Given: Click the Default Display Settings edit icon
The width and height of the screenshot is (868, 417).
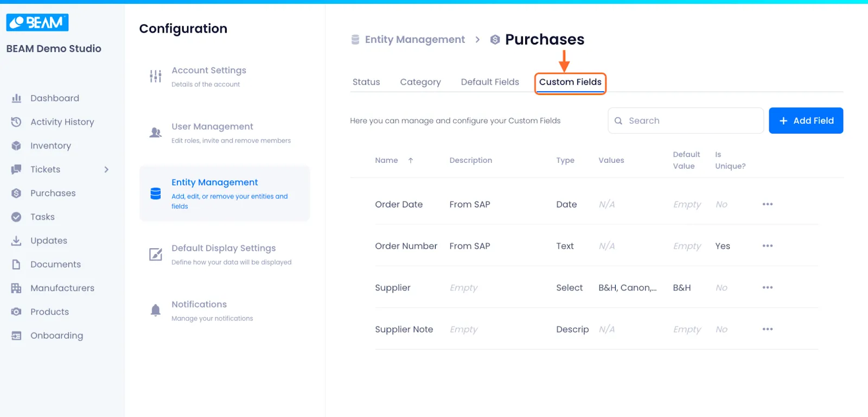Looking at the screenshot, I should coord(156,254).
